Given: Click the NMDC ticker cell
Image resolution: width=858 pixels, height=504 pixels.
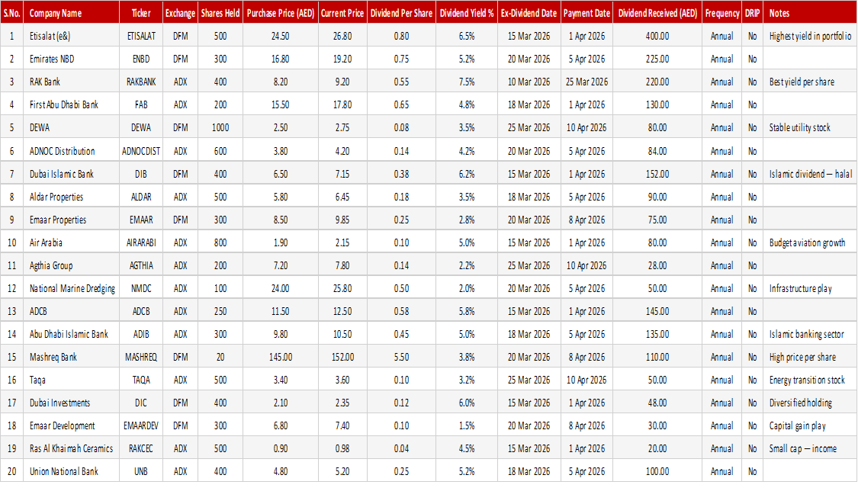Looking at the screenshot, I should tap(140, 288).
